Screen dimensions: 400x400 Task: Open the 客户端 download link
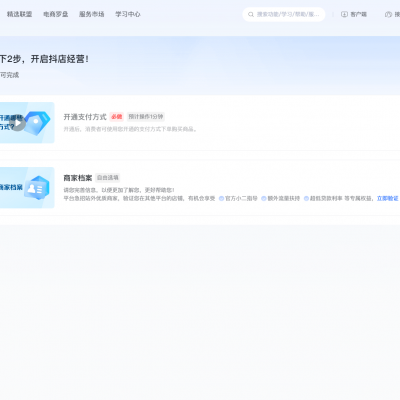[x=354, y=14]
